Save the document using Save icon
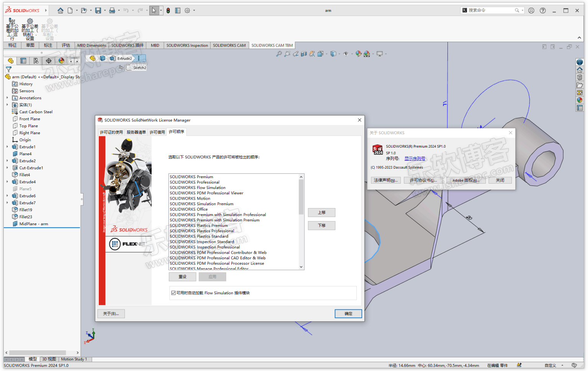This screenshot has height=371, width=588. point(98,11)
